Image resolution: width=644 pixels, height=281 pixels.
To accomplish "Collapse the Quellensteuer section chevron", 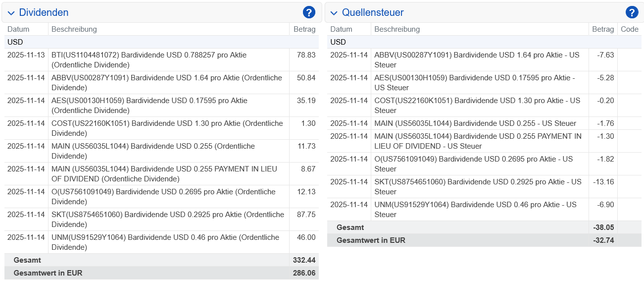I will pyautogui.click(x=334, y=13).
